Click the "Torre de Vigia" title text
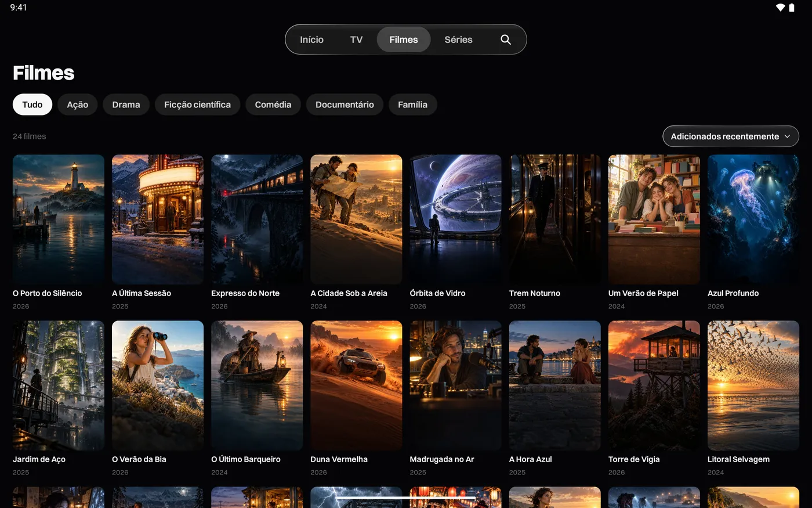The image size is (812, 508). point(634,459)
